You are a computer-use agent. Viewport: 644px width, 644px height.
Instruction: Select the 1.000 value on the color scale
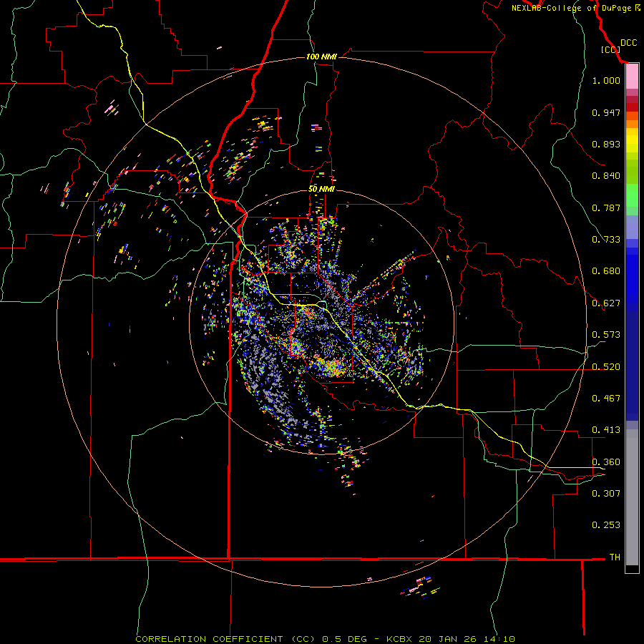[606, 80]
